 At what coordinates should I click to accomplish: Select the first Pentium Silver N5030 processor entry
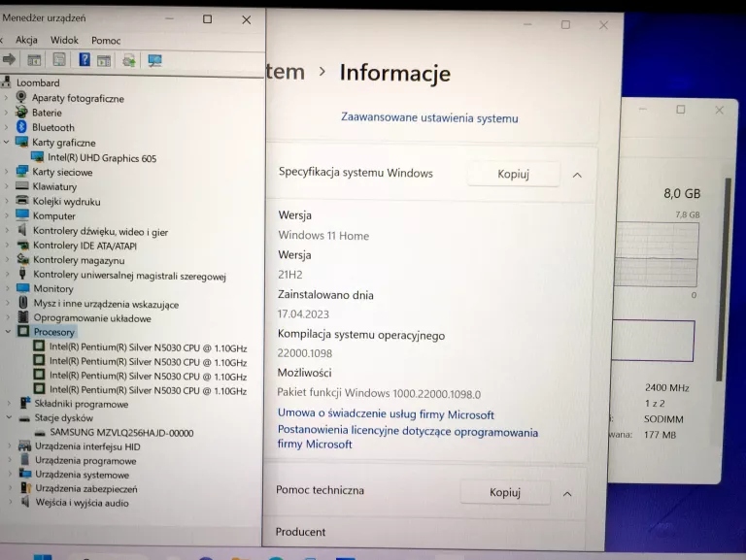148,347
